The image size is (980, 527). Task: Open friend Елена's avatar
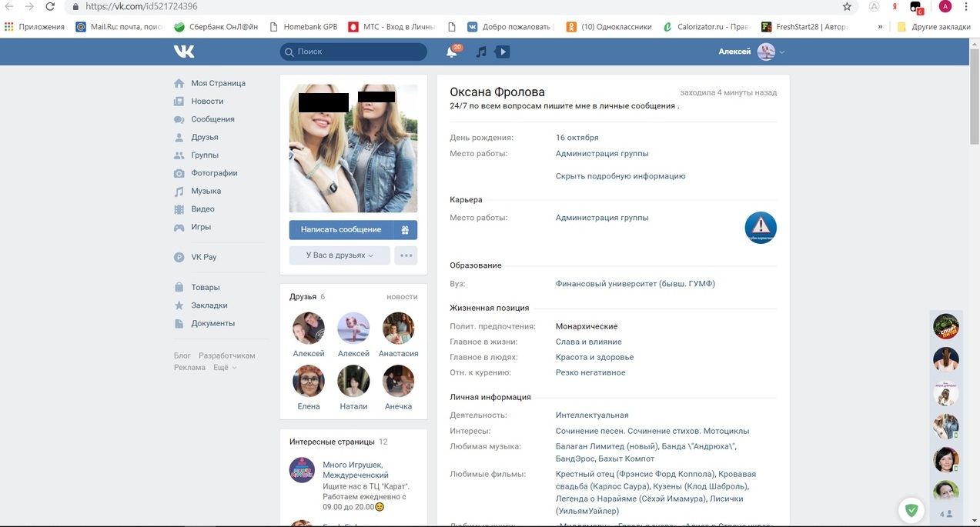click(x=309, y=381)
